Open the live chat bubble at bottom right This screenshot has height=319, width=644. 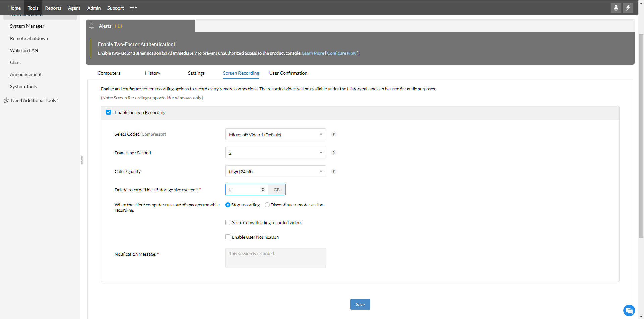coord(629,311)
